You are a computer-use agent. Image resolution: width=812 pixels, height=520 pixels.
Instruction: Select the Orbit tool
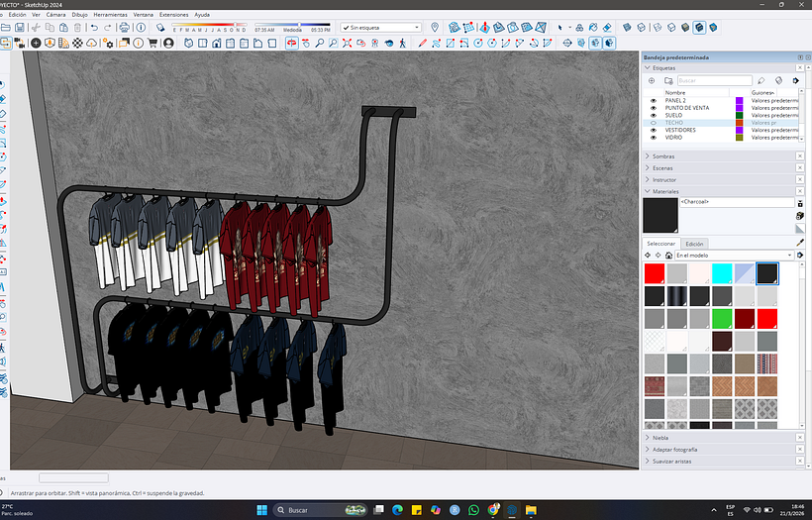tap(292, 43)
